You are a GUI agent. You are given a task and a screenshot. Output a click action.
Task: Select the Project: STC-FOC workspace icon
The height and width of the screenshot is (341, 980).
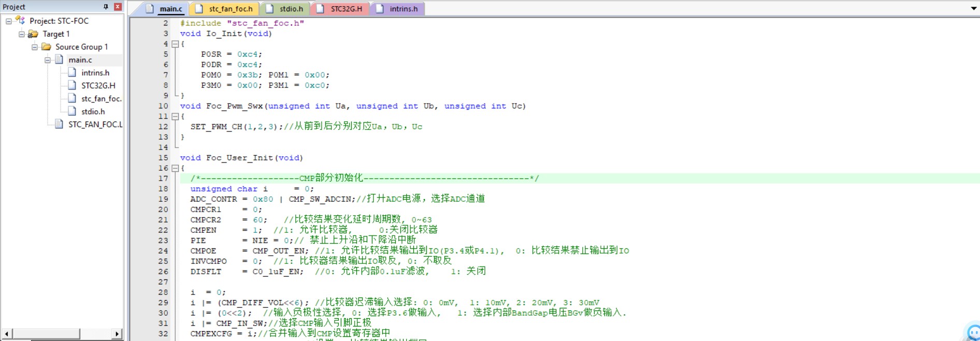20,20
